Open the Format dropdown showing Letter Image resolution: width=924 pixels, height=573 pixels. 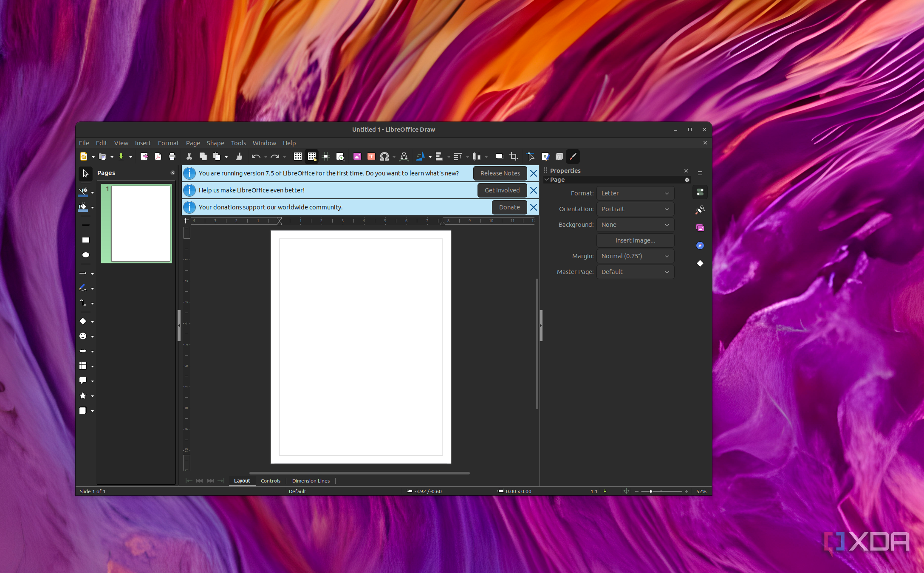[635, 193]
